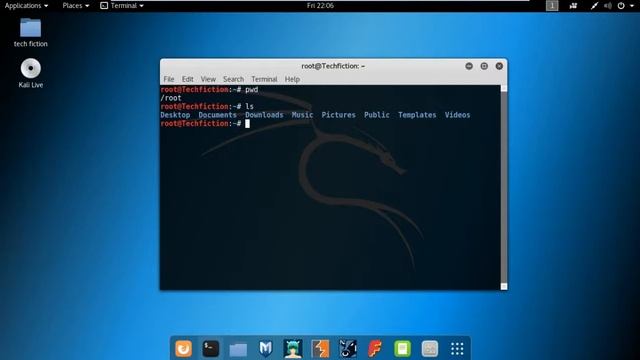Image resolution: width=640 pixels, height=360 pixels.
Task: Open the green notes app in dock
Action: click(402, 349)
